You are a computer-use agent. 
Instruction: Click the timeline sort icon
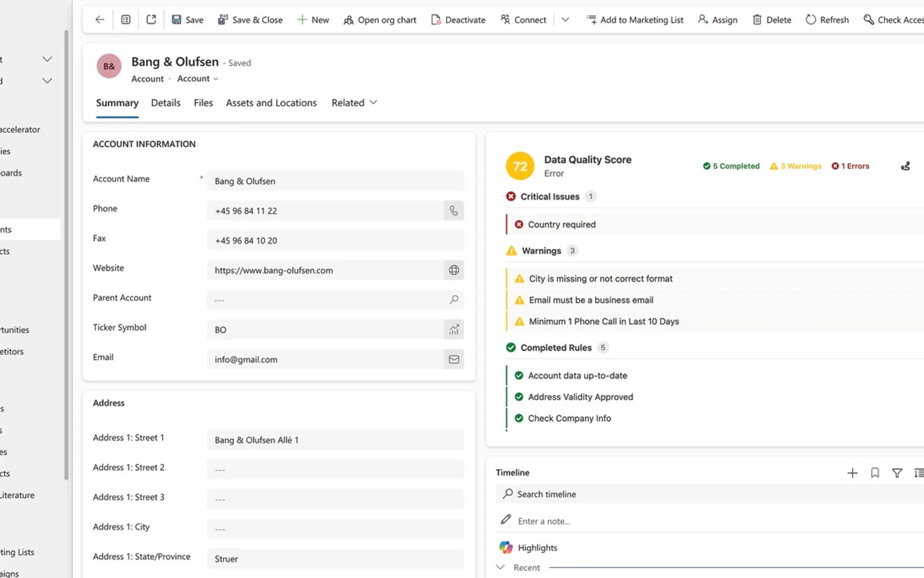[x=919, y=473]
